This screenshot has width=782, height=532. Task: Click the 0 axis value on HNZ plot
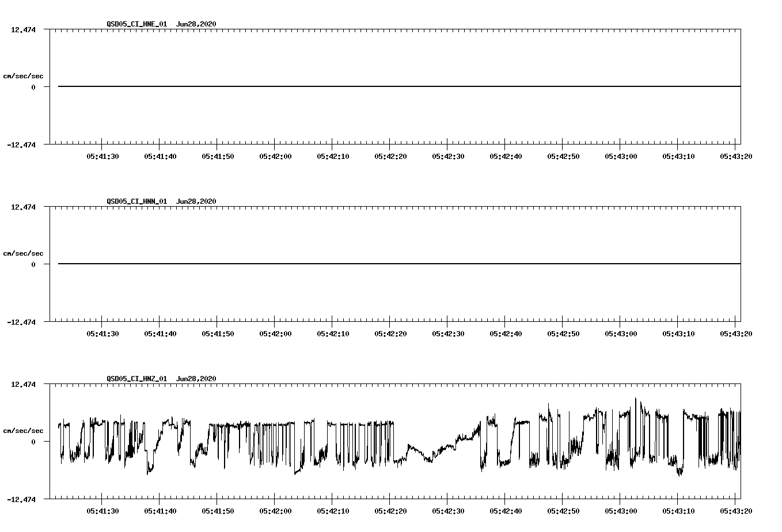tap(33, 442)
